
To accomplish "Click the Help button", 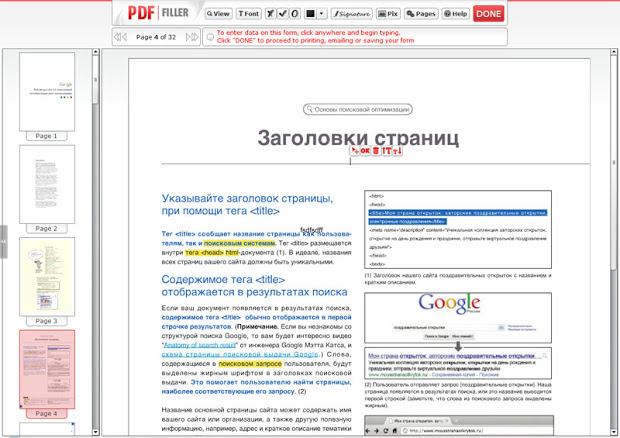I will [x=456, y=14].
